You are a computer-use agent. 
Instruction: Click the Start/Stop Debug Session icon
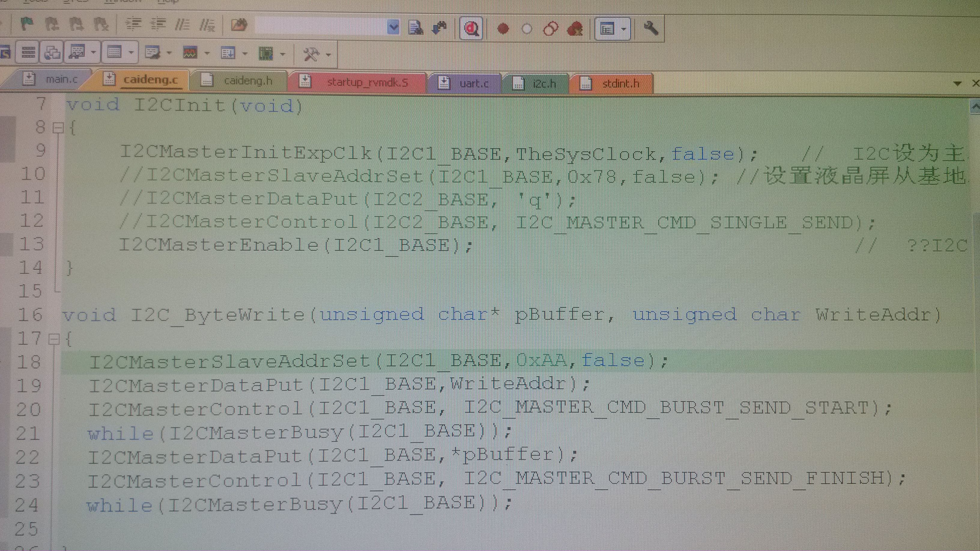[472, 28]
